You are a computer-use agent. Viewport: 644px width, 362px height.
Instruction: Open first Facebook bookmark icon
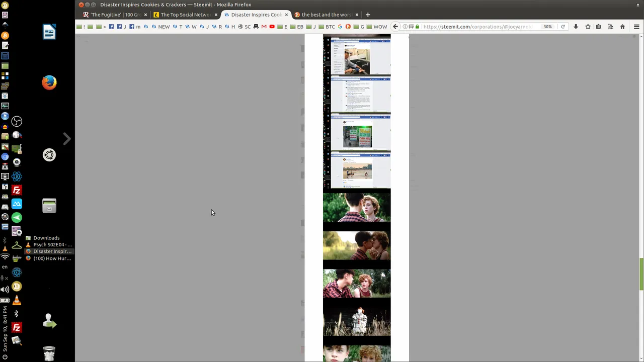[112, 27]
